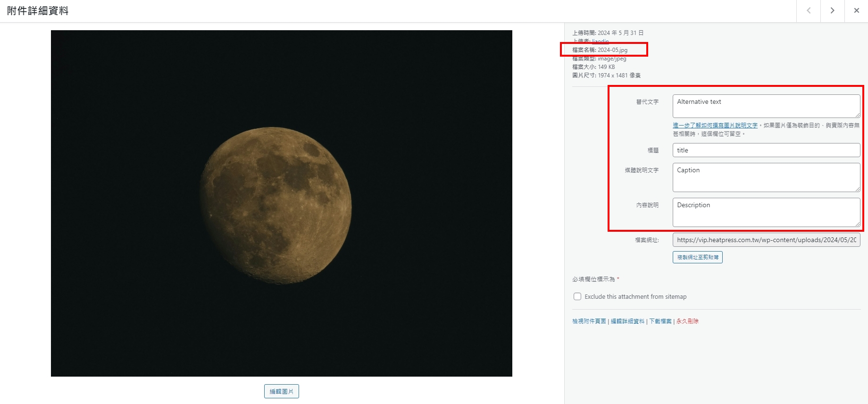
Task: Enable Exclude this attachment from sitemap
Action: pyautogui.click(x=577, y=297)
